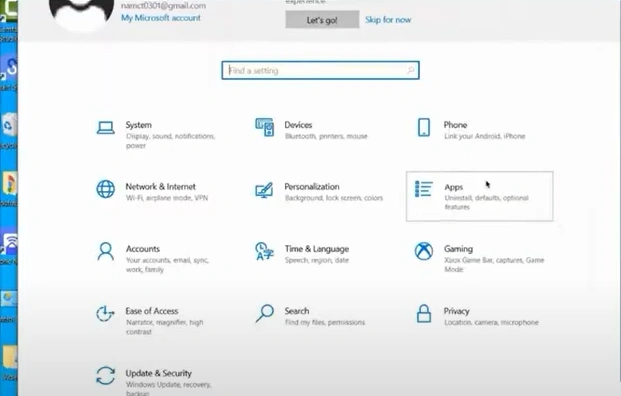The image size is (621, 396).
Task: Open the Ease of Access icon
Action: [x=105, y=314]
